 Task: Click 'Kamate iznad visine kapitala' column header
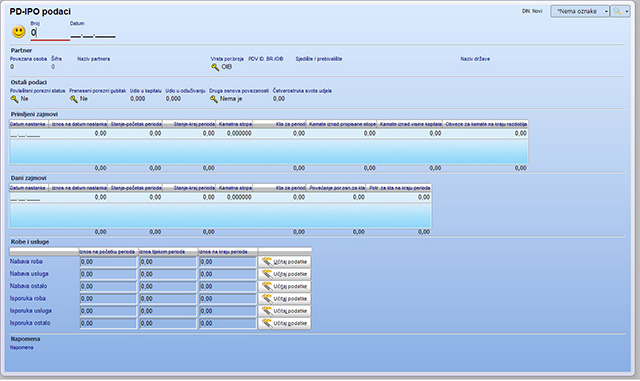[x=410, y=124]
